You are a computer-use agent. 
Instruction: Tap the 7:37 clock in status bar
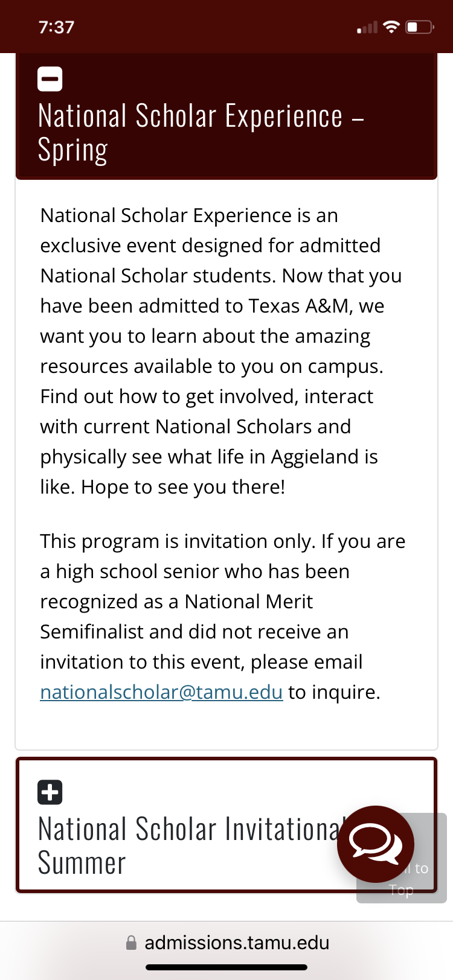pyautogui.click(x=56, y=27)
